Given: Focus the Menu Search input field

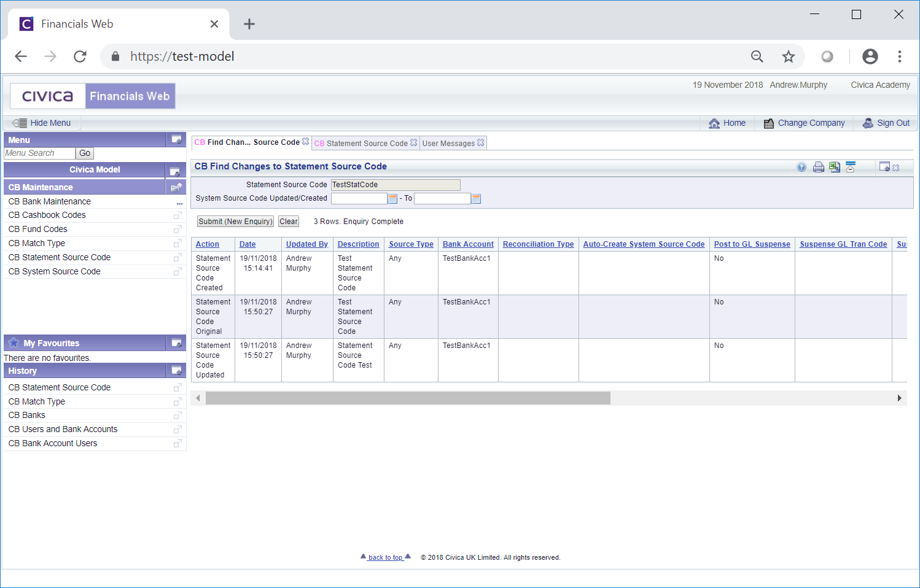Looking at the screenshot, I should pos(39,153).
